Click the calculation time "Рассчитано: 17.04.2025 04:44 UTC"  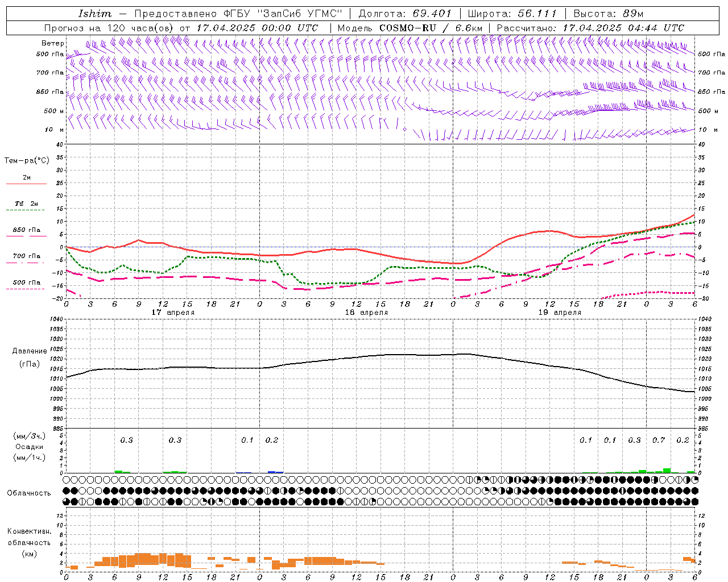click(590, 28)
